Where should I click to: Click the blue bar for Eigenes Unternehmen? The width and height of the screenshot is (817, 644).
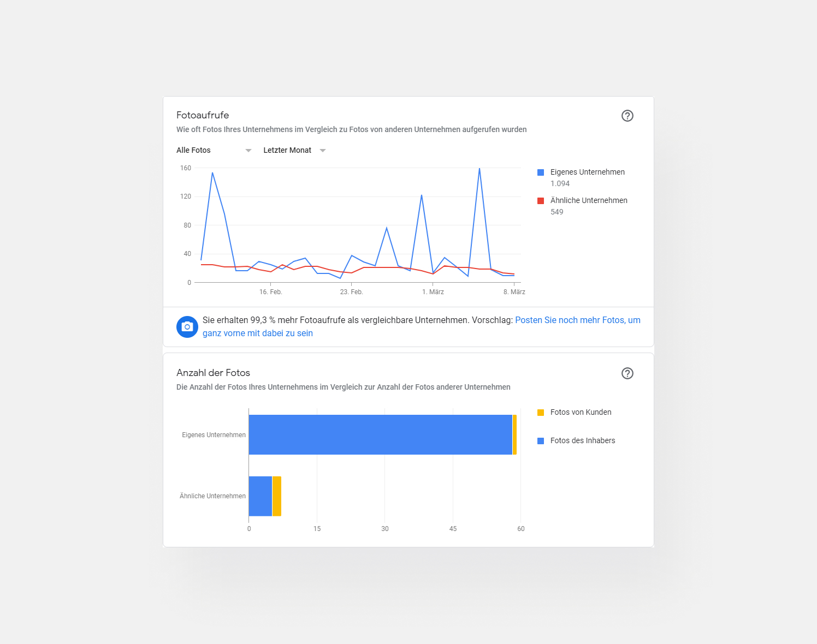pyautogui.click(x=380, y=434)
